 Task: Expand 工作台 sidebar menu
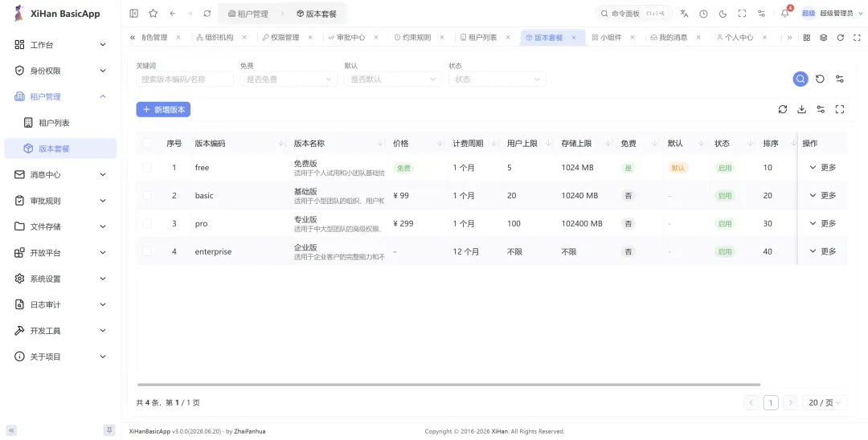60,45
